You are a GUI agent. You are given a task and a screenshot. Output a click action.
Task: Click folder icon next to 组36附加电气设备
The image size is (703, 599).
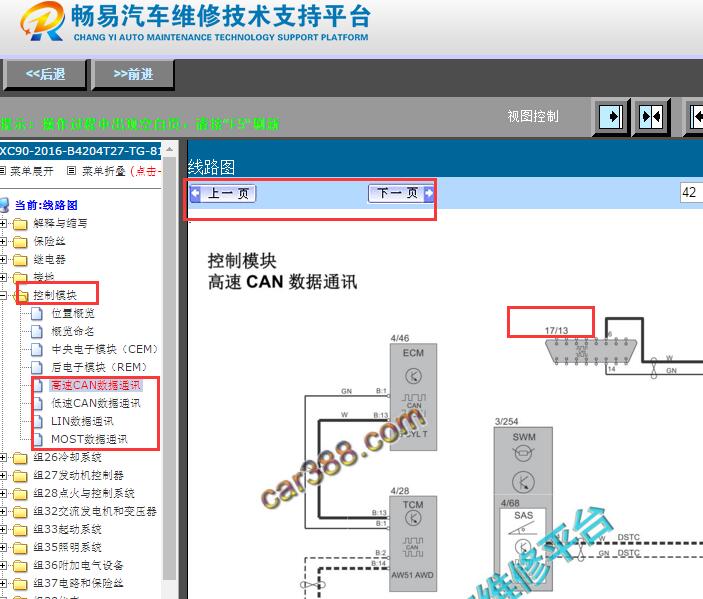[x=20, y=566]
